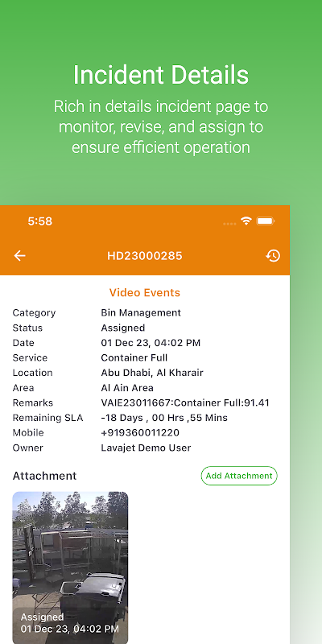
Task: Tap the Bin Management category value
Action: coord(141,313)
